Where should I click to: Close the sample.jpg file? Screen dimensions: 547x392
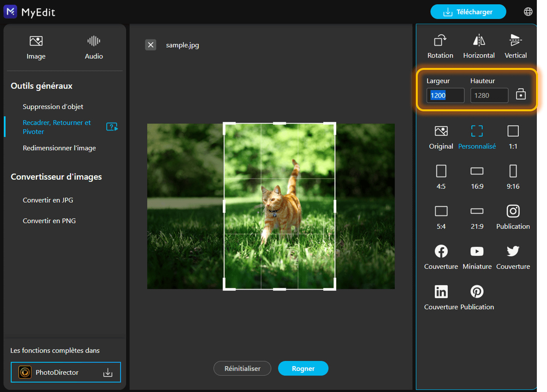151,45
